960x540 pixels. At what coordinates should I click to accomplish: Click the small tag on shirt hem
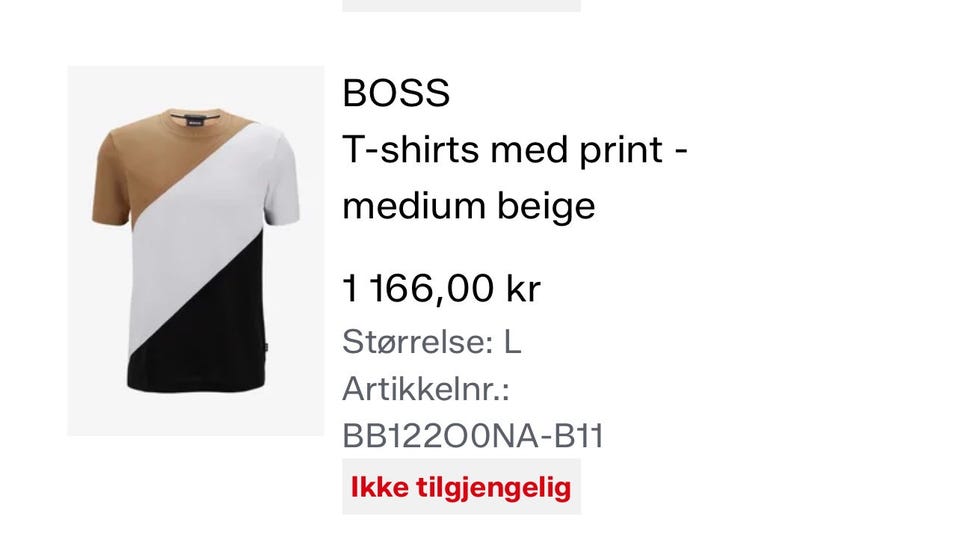tap(266, 348)
